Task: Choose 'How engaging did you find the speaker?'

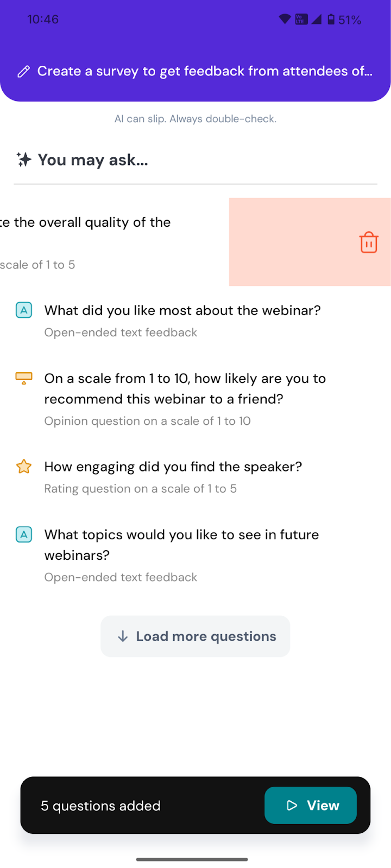Action: (173, 467)
